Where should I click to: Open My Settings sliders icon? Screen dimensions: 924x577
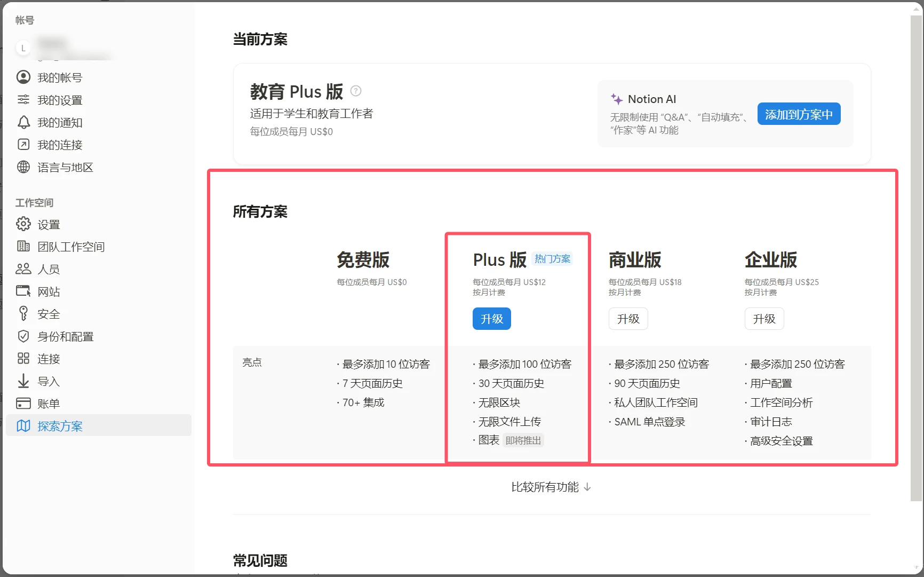(23, 100)
